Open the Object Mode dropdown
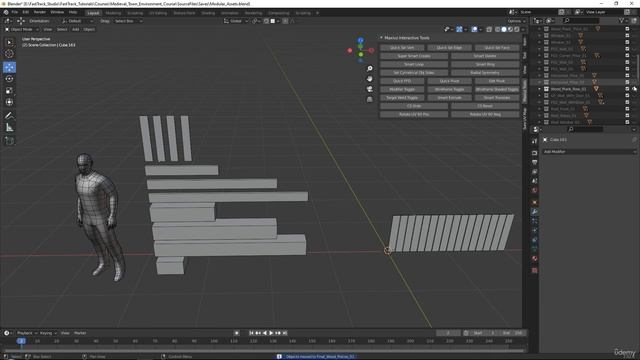This screenshot has width=640, height=360. pyautogui.click(x=22, y=29)
